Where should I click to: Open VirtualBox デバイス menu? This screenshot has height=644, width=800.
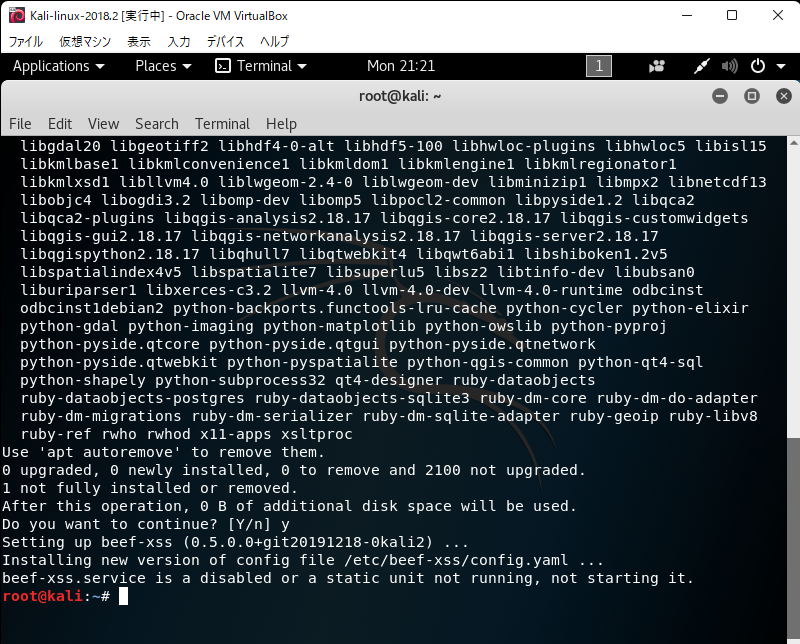point(225,41)
